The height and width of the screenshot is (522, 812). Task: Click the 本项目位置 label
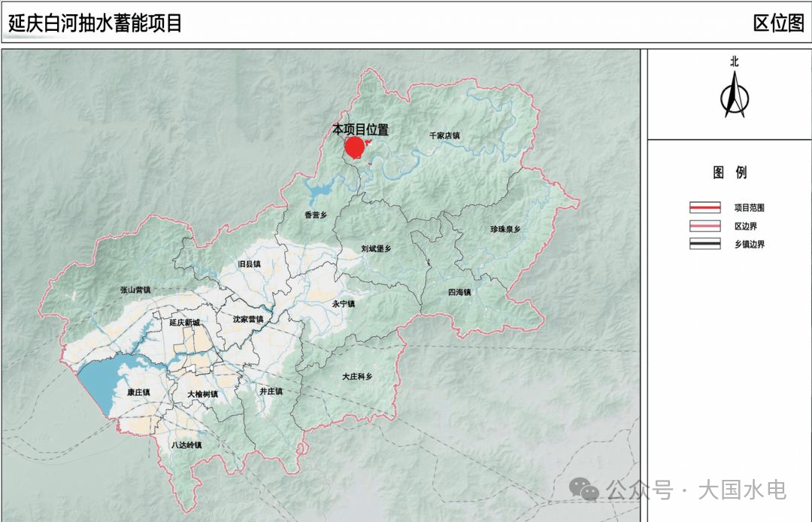361,129
